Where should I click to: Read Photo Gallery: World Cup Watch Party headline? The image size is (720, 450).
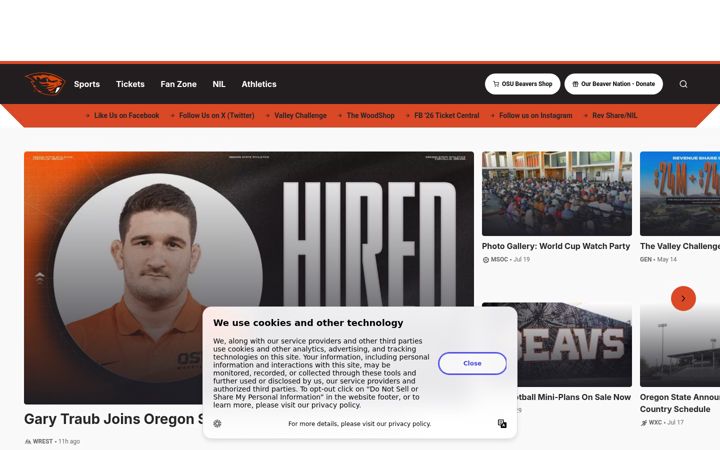(x=556, y=246)
